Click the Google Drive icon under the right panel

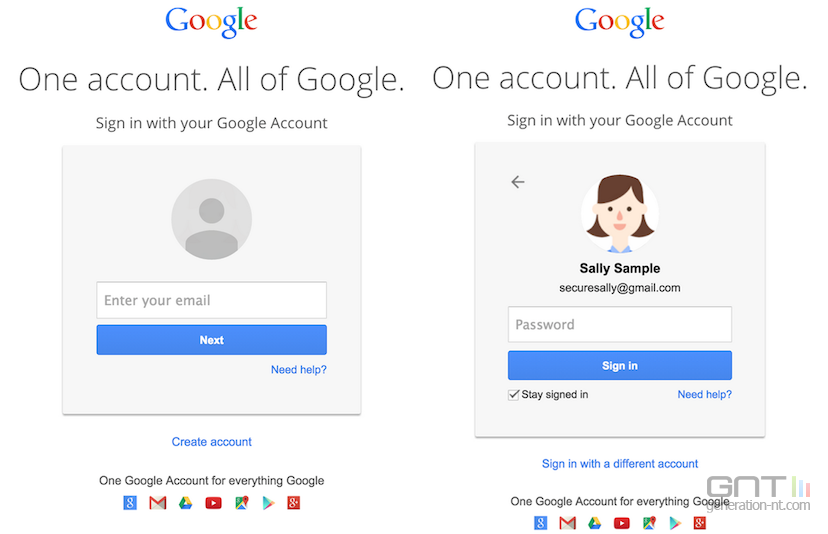595,523
